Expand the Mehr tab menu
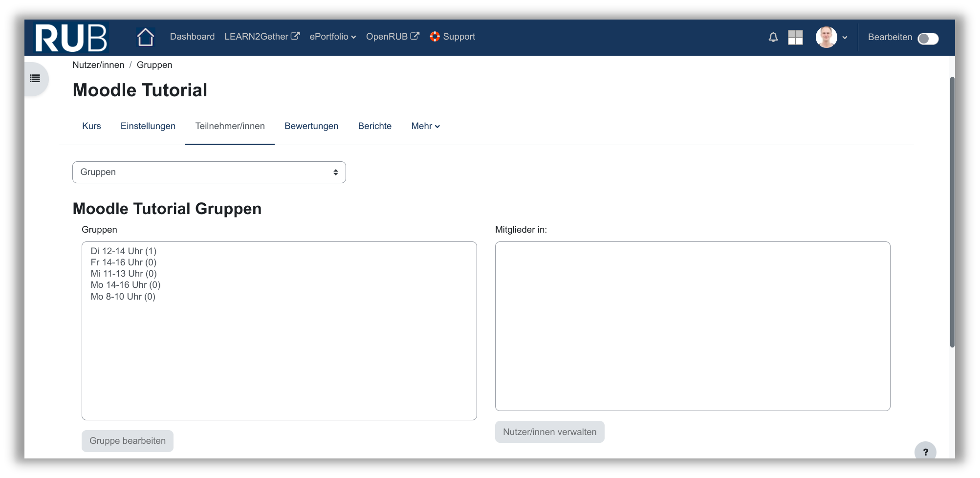 425,126
